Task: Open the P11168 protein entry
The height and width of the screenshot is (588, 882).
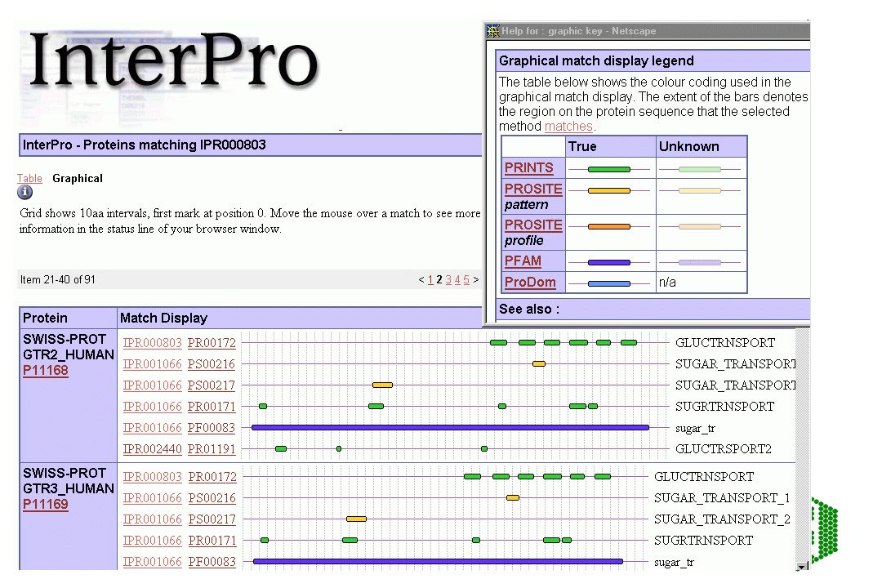Action: 46,370
